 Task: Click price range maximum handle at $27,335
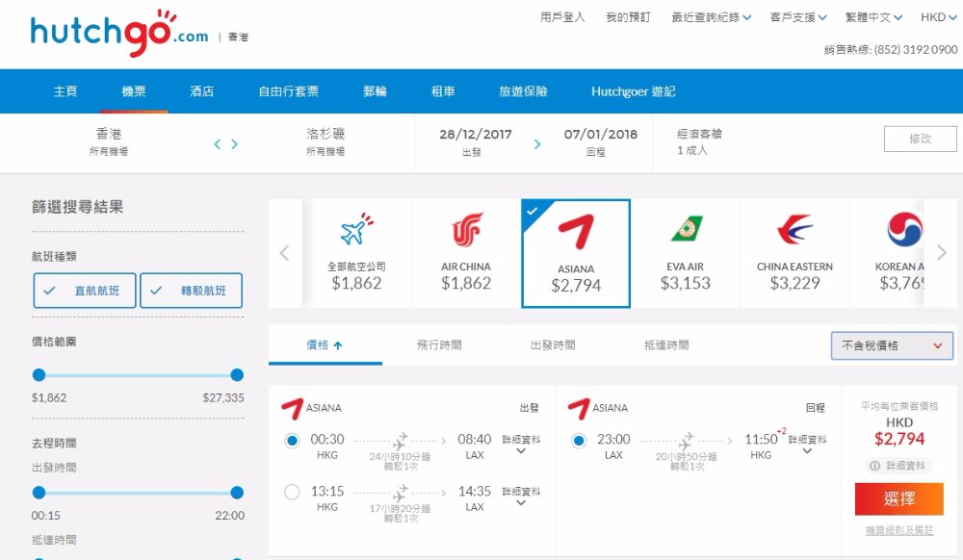237,374
